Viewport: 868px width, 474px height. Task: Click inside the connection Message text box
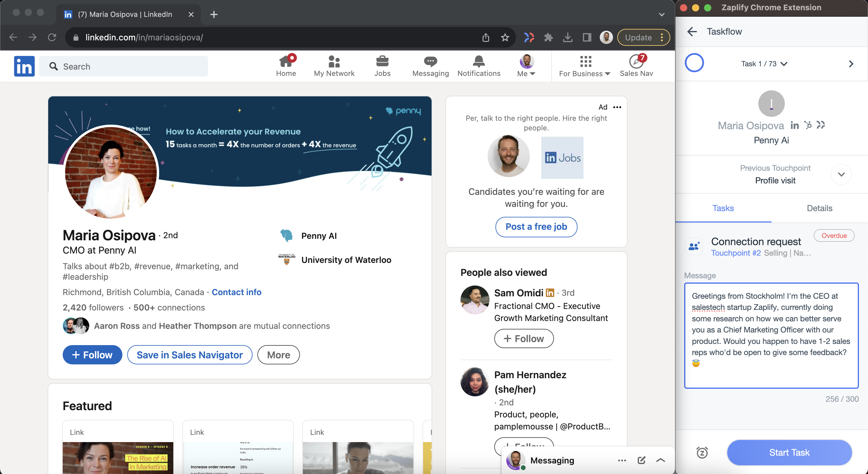771,335
